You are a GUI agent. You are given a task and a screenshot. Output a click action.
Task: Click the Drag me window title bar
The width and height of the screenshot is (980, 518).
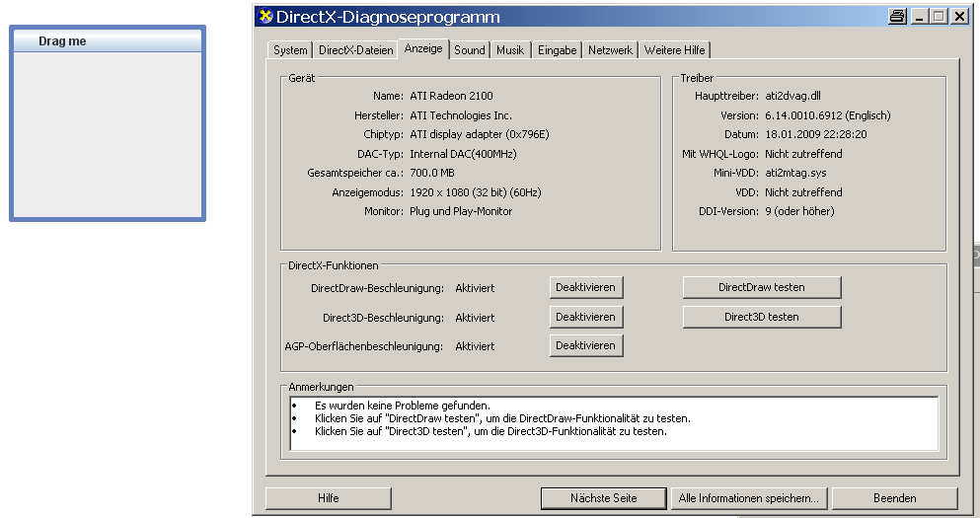click(x=107, y=41)
